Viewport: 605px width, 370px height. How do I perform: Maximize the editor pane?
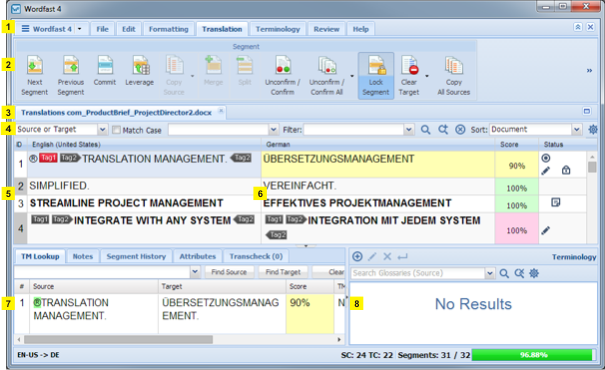click(586, 112)
